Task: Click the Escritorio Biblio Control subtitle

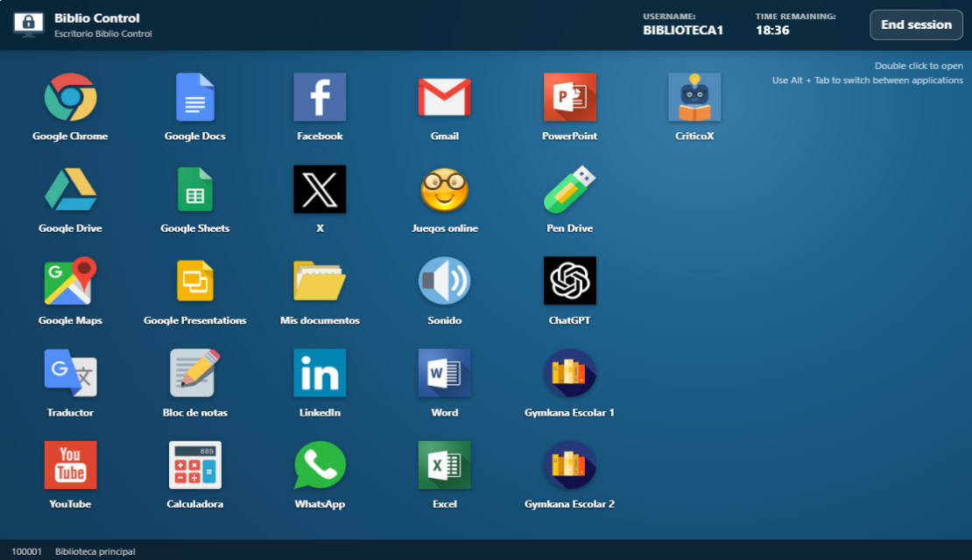Action: point(103,34)
